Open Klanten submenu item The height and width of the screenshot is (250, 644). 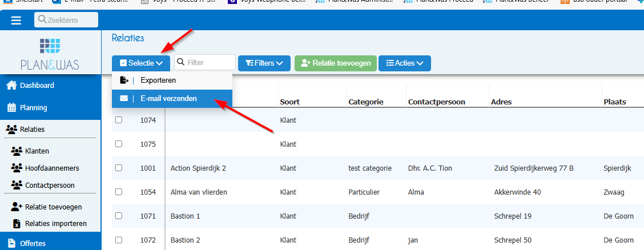click(37, 151)
